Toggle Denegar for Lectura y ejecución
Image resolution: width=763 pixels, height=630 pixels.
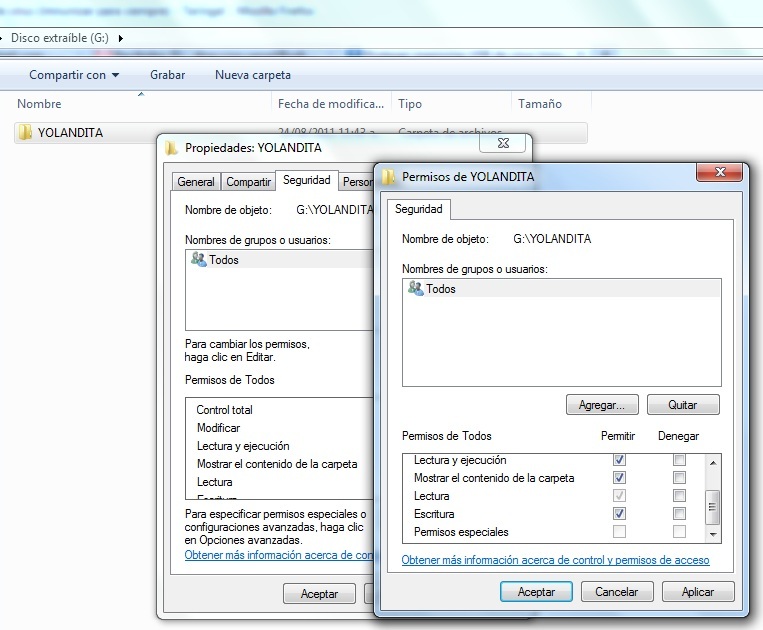(679, 460)
